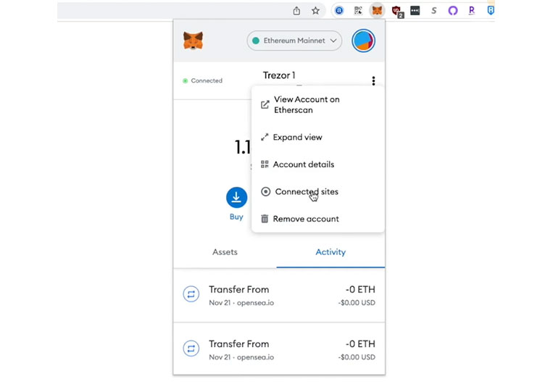Click the swap icon of first transaction
This screenshot has height=392, width=553.
(191, 294)
